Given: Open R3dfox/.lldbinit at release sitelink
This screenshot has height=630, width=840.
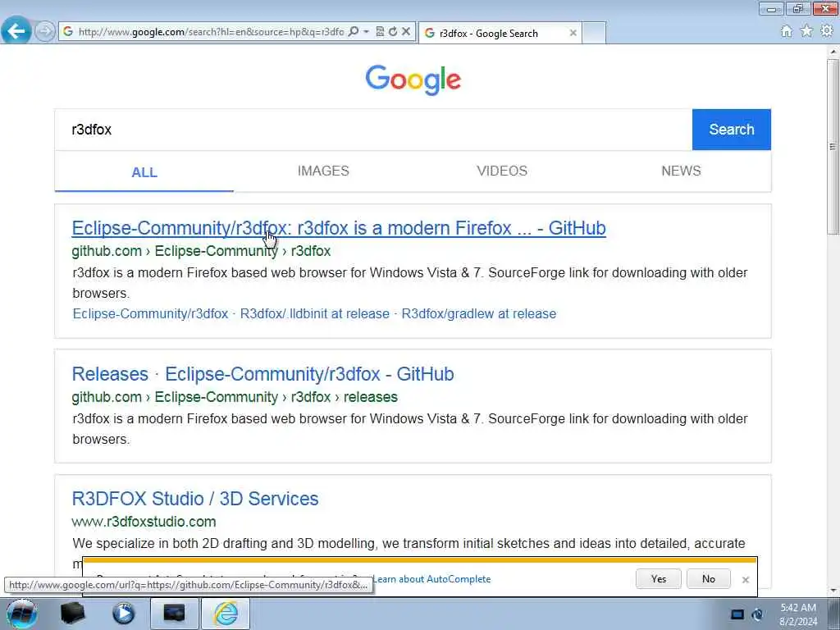Looking at the screenshot, I should (x=314, y=314).
